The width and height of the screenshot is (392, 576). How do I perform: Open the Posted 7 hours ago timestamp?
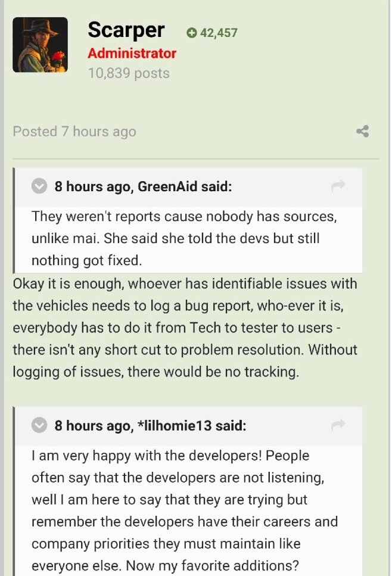(x=74, y=132)
